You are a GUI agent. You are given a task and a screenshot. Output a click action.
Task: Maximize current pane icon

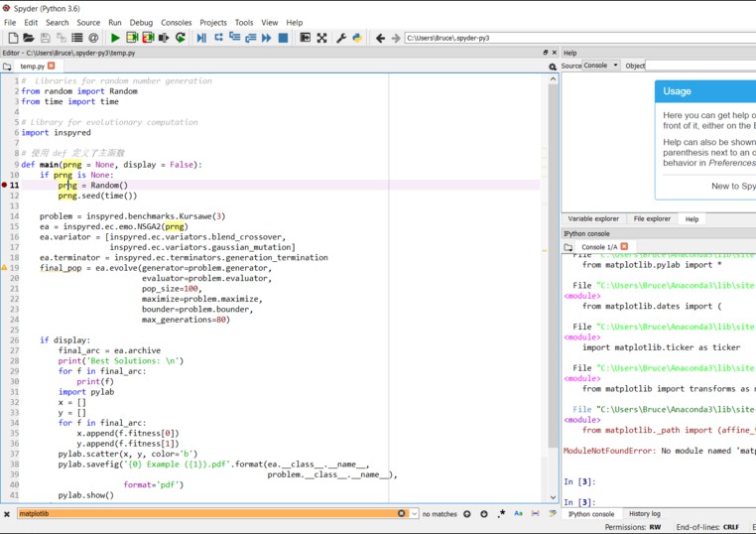(306, 38)
